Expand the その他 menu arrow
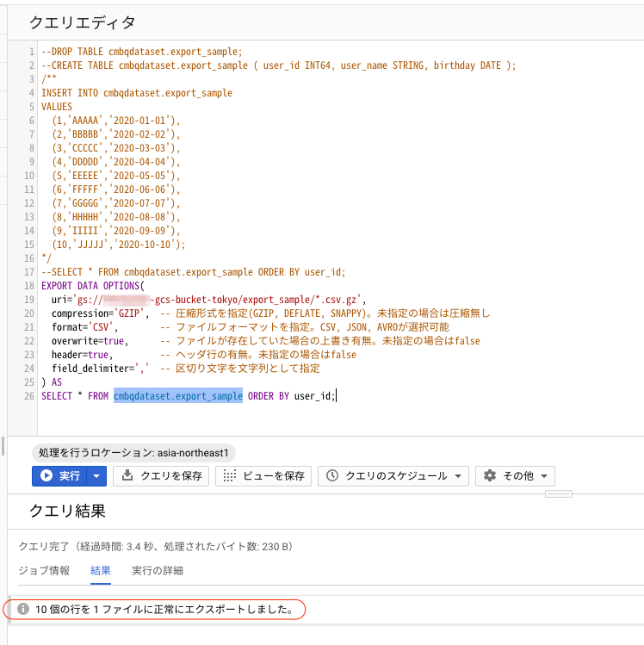This screenshot has height=645, width=644. pos(544,476)
